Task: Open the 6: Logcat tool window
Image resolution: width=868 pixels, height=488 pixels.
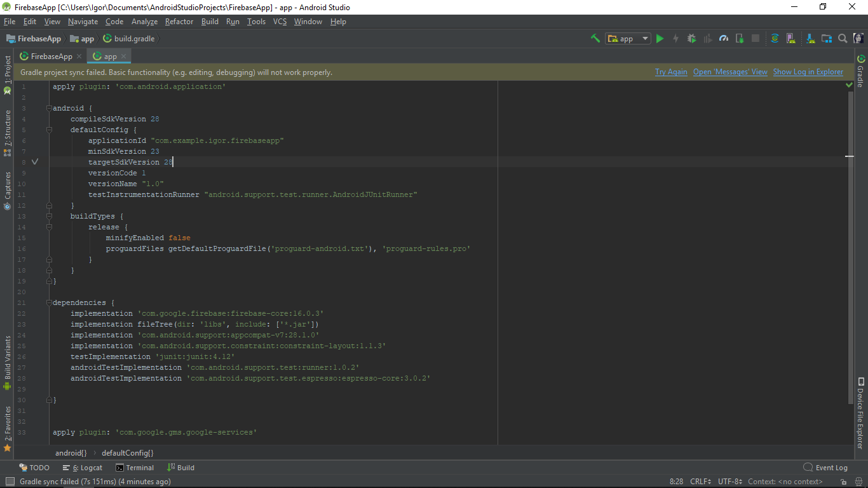Action: point(83,468)
